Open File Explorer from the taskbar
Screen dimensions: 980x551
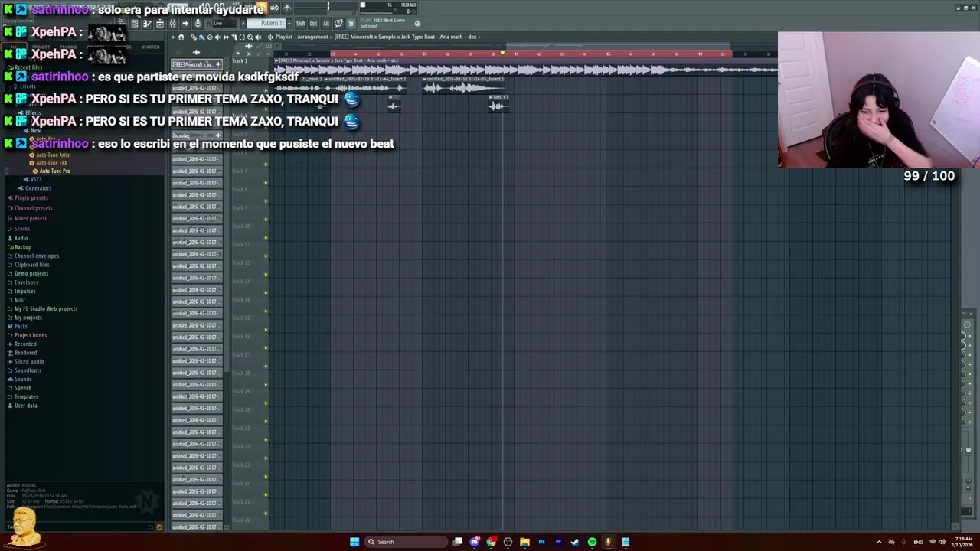tap(524, 542)
